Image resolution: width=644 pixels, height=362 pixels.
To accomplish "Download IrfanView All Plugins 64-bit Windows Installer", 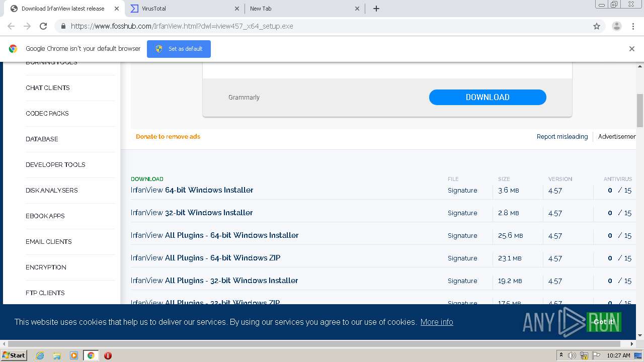I will click(215, 235).
